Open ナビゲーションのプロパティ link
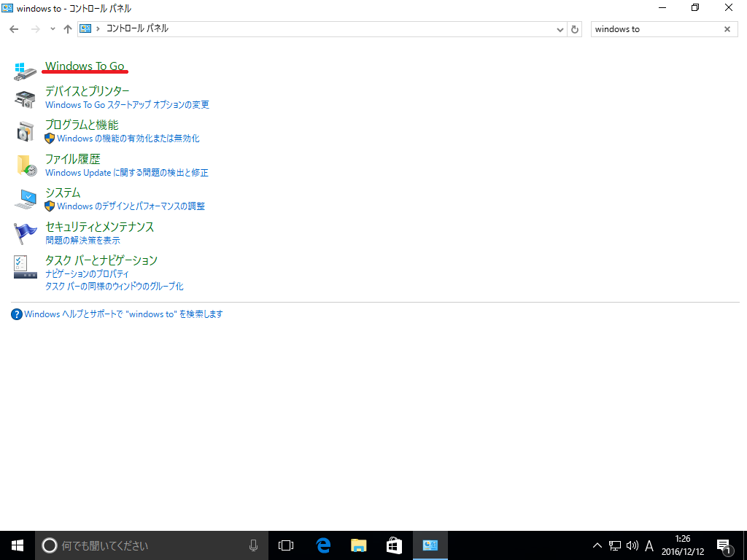 88,274
